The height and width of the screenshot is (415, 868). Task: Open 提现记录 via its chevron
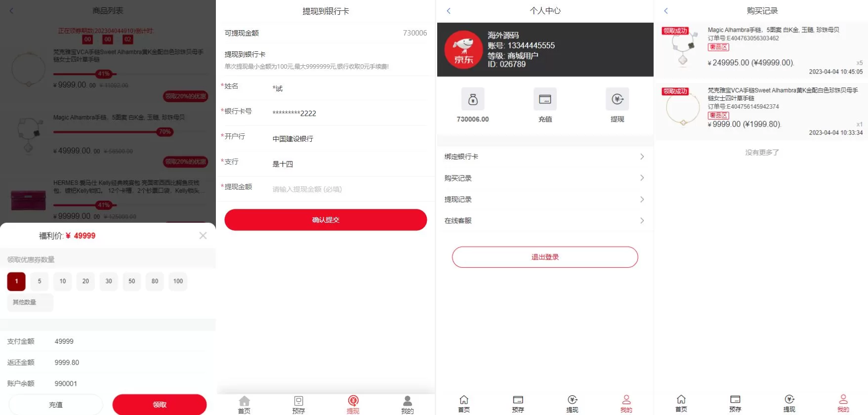[x=642, y=200]
